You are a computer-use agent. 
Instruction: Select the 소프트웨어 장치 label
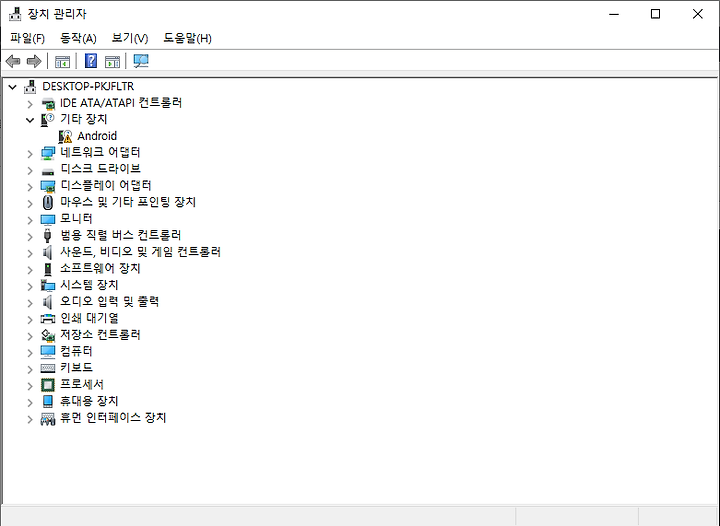pos(100,268)
